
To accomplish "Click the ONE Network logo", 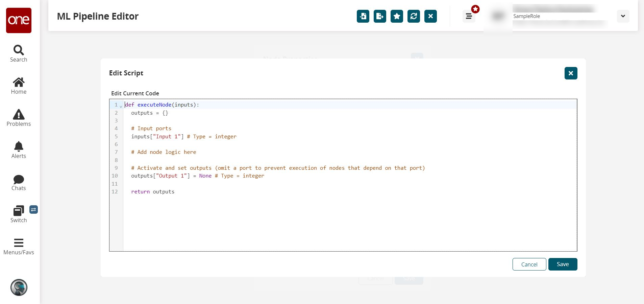I will coord(19,20).
